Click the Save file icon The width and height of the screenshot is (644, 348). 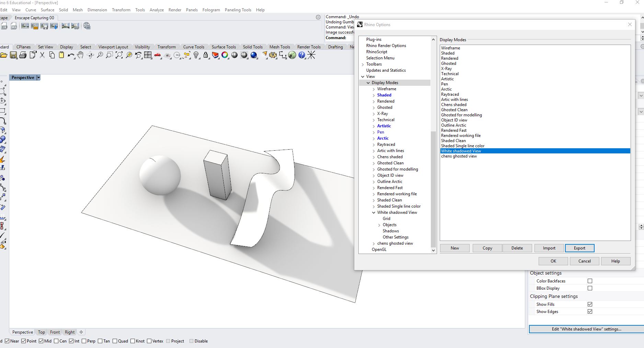point(13,55)
